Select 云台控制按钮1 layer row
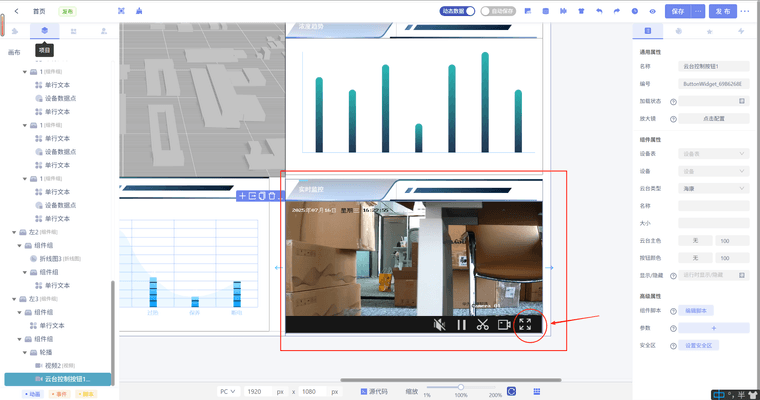 [58, 379]
